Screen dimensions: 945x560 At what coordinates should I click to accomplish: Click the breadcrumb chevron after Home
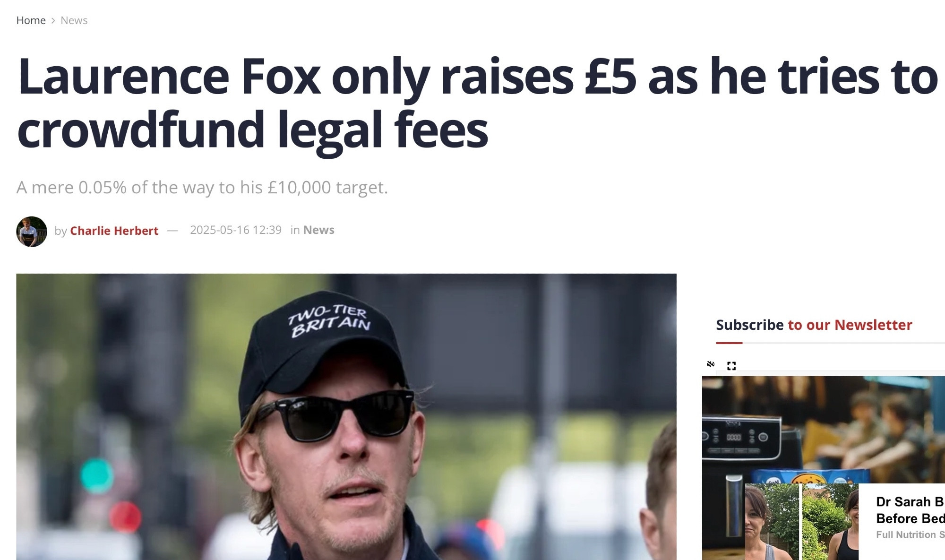coord(53,20)
